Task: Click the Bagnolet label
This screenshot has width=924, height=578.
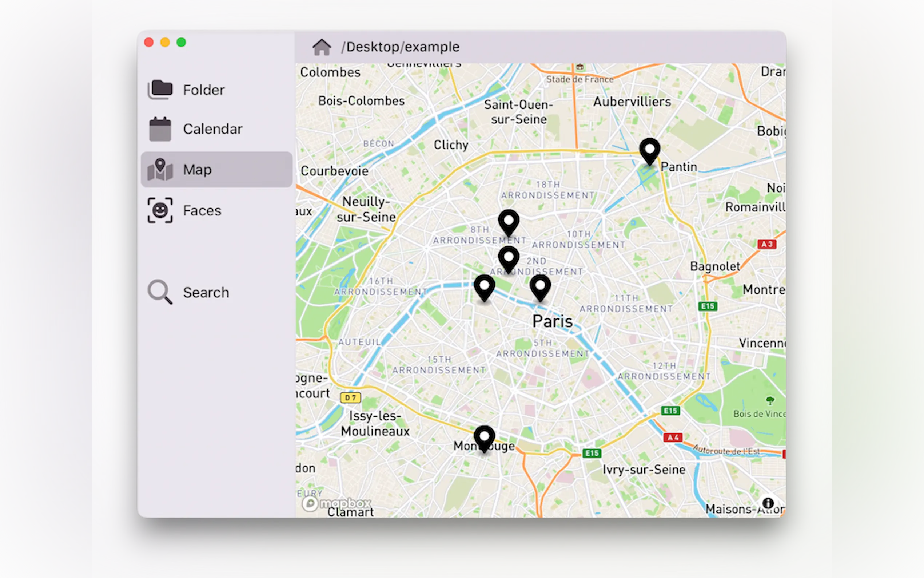Action: point(715,266)
